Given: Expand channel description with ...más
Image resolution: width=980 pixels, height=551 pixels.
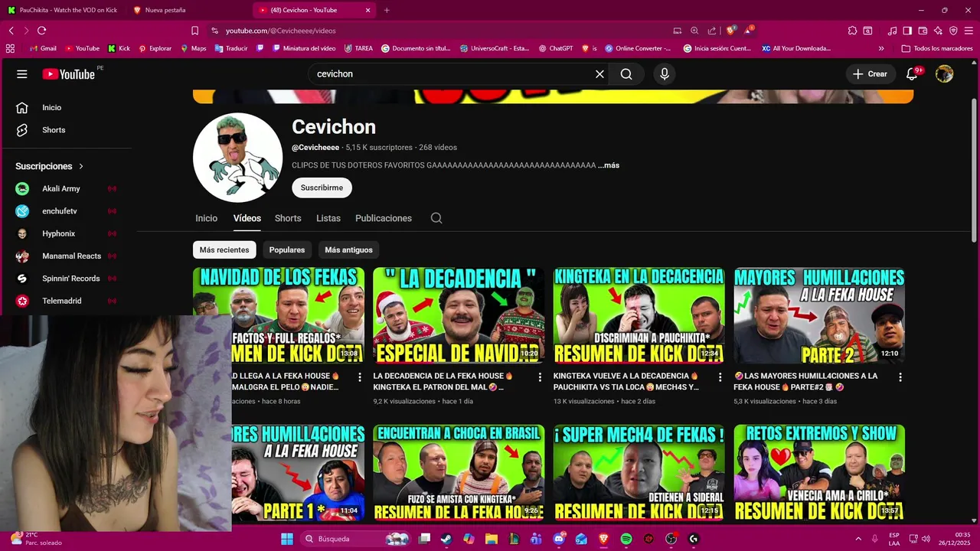Looking at the screenshot, I should 609,165.
